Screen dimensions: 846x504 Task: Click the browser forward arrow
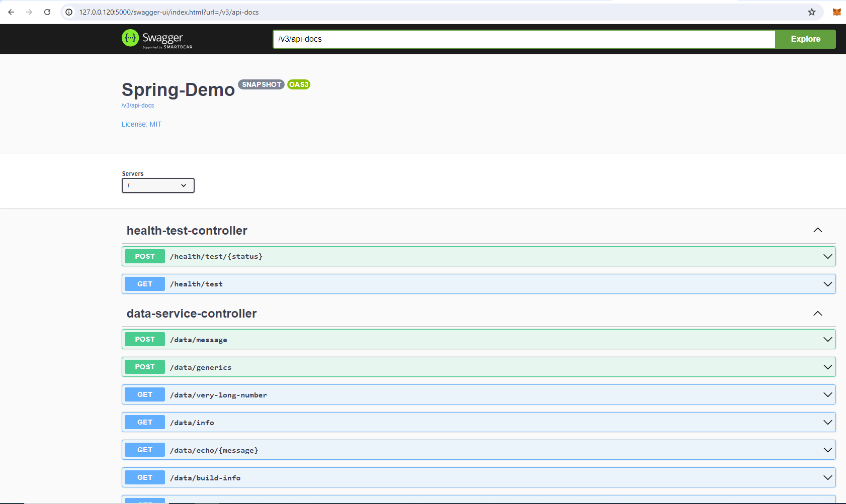pyautogui.click(x=29, y=12)
